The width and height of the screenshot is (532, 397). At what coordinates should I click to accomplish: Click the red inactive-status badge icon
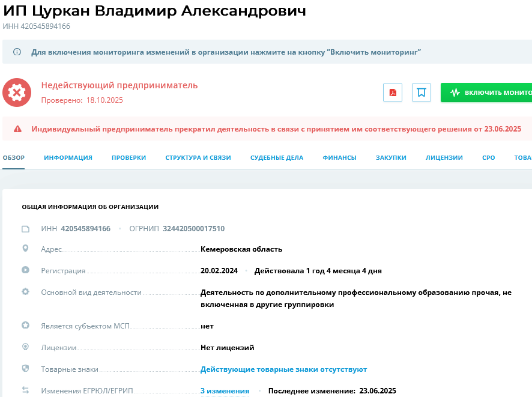click(x=17, y=92)
